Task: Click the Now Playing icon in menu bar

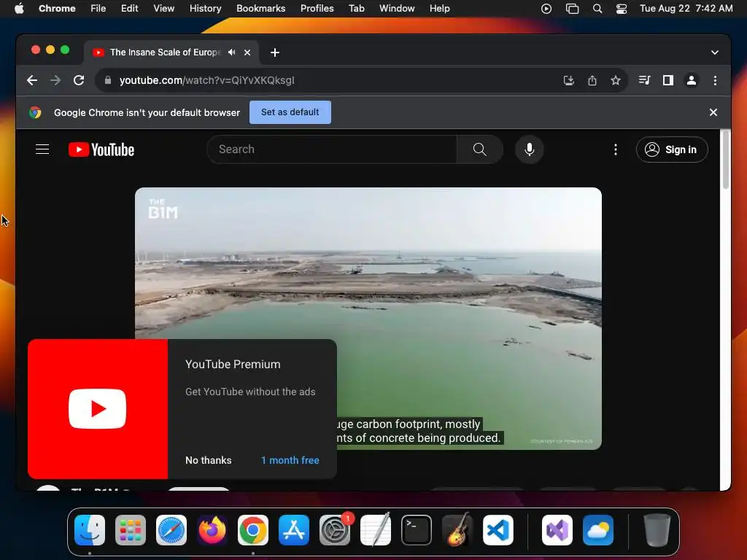Action: coord(546,9)
